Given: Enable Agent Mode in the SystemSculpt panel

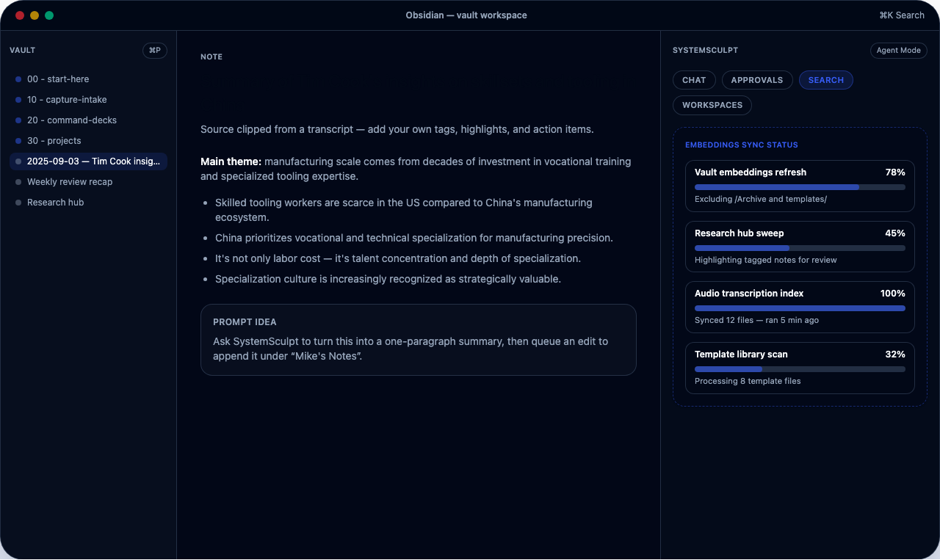Looking at the screenshot, I should (898, 50).
